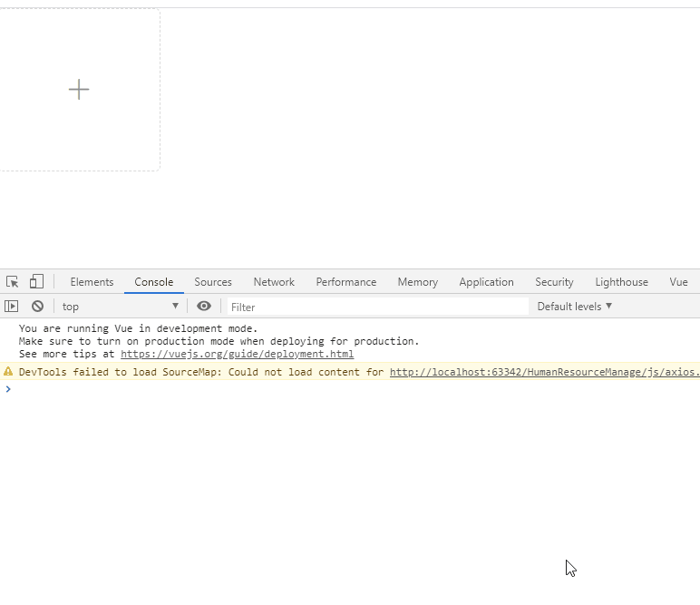Open the localhost axios source map link
This screenshot has width=700, height=605.
pyautogui.click(x=545, y=372)
